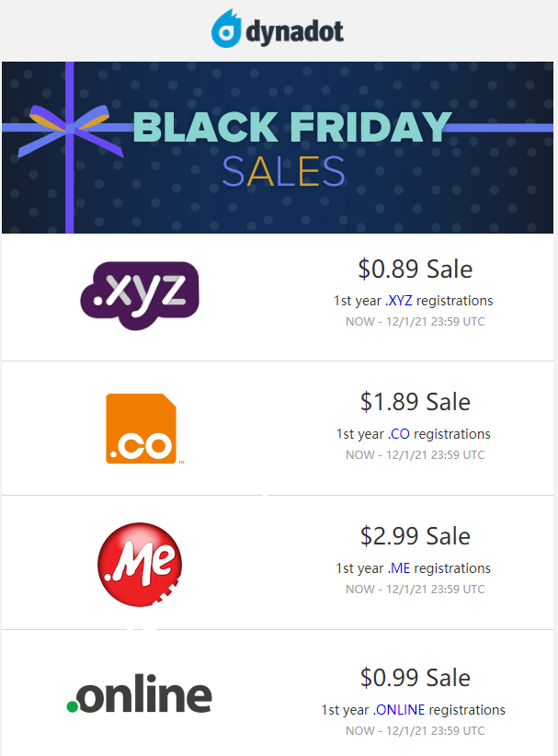Click the word SALES in banner
The image size is (558, 756).
tap(283, 172)
